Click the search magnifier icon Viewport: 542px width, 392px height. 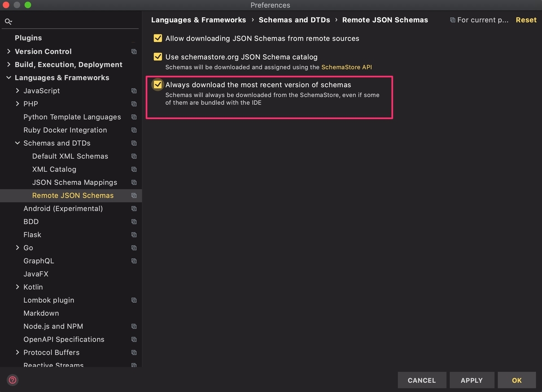[8, 22]
